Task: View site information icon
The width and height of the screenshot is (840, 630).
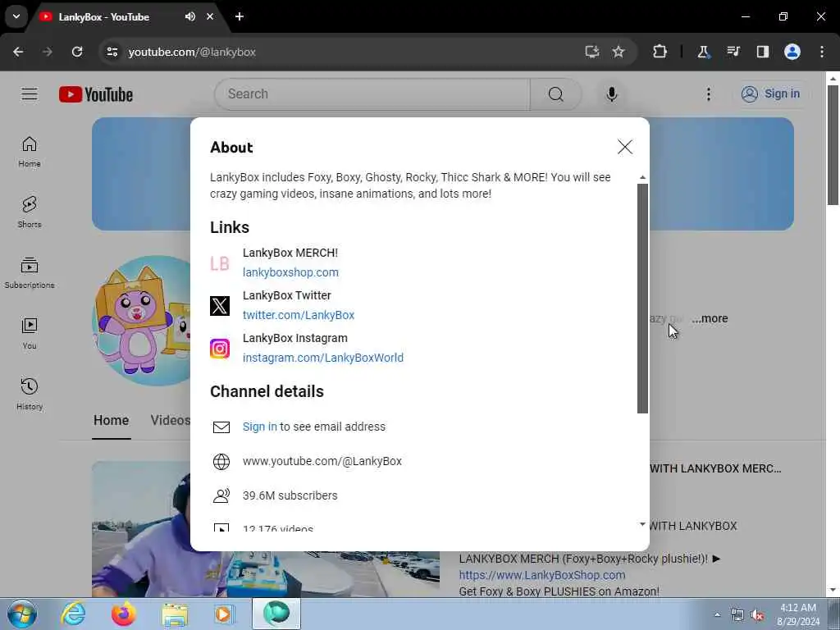Action: point(112,52)
